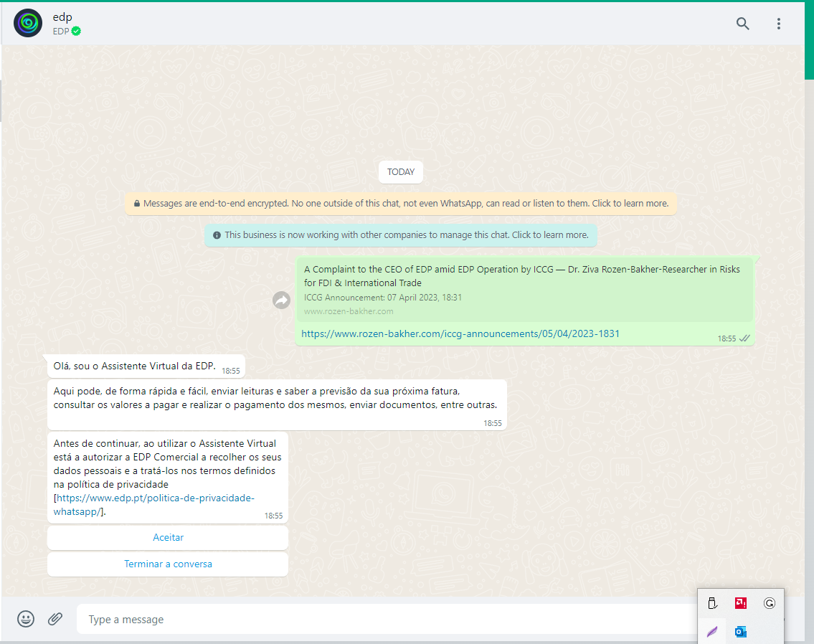This screenshot has width=814, height=644.
Task: Open Outlook from the system tray popup
Action: tap(740, 631)
